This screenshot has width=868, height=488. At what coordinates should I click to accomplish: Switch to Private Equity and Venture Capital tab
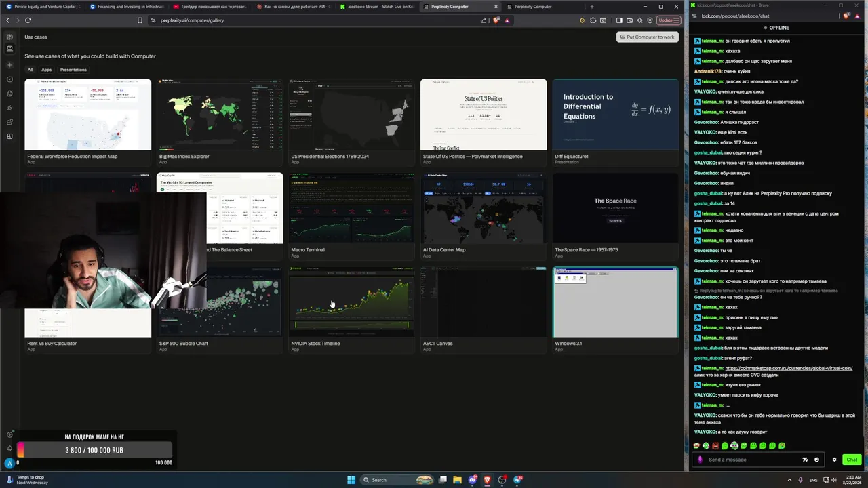click(x=42, y=7)
